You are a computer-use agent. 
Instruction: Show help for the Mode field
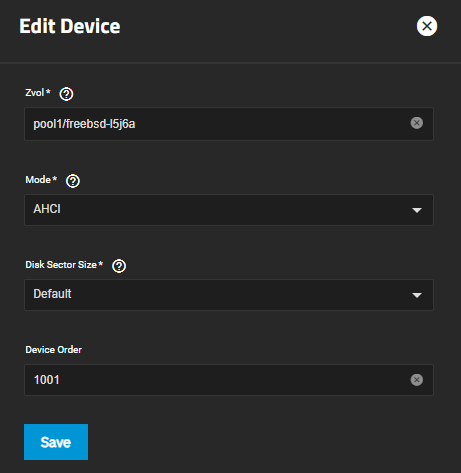pyautogui.click(x=73, y=181)
